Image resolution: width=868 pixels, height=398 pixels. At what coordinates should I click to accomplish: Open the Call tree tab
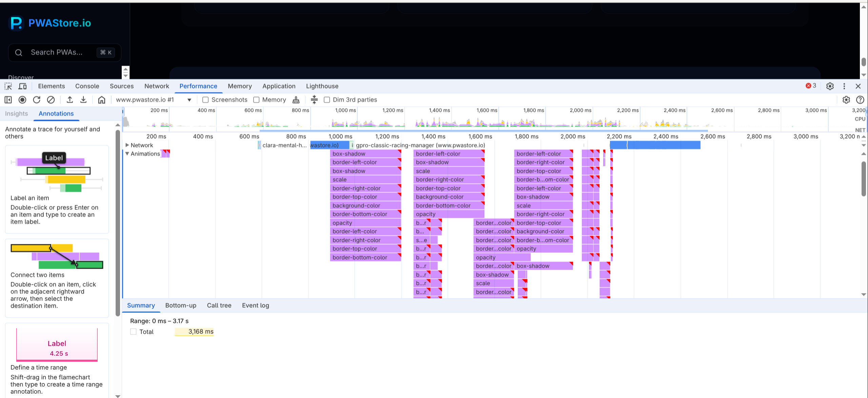(x=219, y=305)
